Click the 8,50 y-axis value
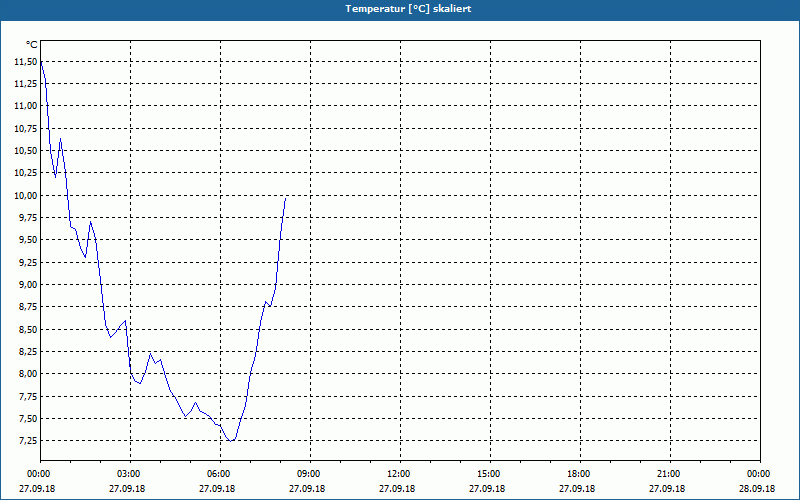This screenshot has height=500, width=800. (28, 329)
